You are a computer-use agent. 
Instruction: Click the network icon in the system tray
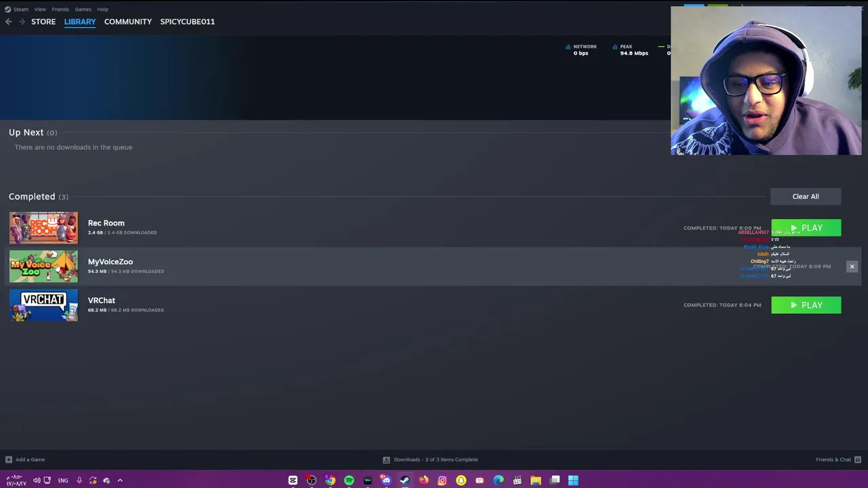[x=47, y=481]
